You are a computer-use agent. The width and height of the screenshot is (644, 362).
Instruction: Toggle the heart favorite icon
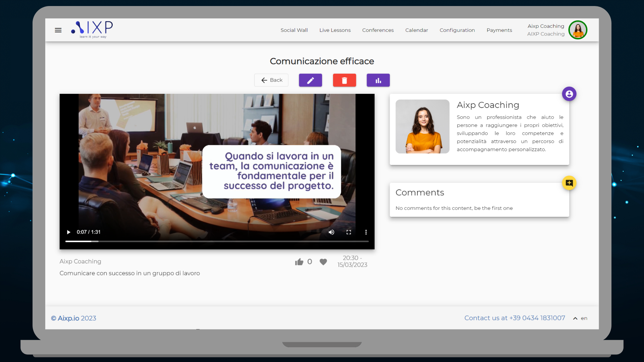tap(323, 262)
